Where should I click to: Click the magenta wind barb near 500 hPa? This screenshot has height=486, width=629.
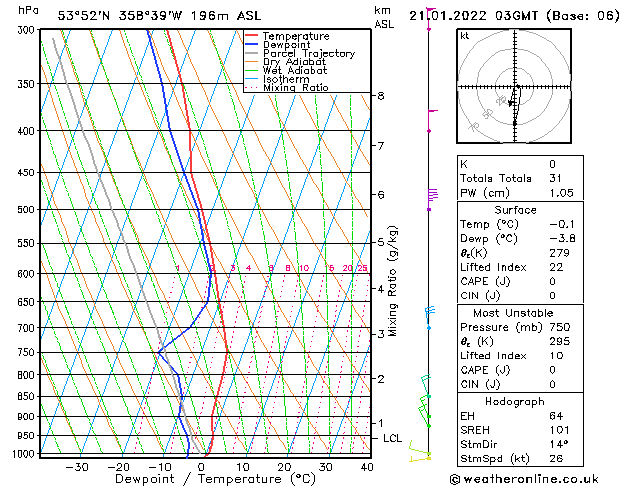[432, 199]
